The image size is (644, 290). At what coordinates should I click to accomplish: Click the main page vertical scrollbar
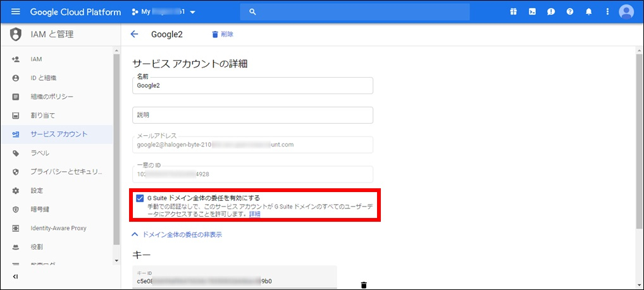tap(639, 142)
